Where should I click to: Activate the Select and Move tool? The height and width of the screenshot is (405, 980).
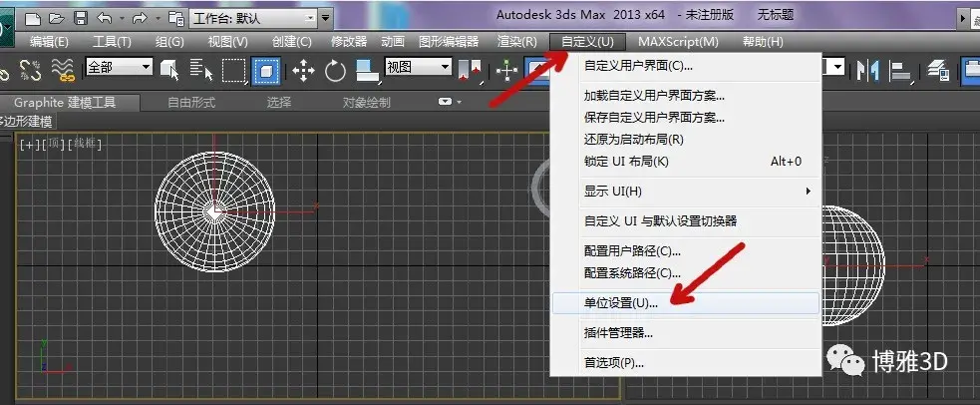tap(303, 71)
